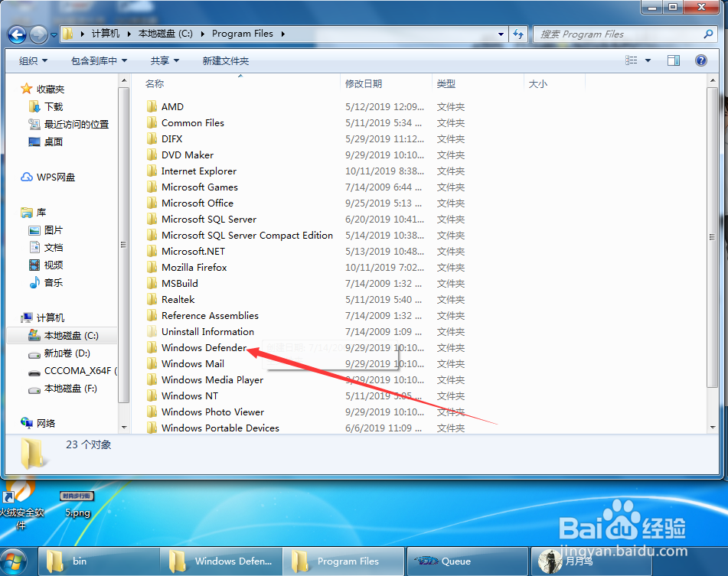The width and height of the screenshot is (728, 576).
Task: Select the Uninstall Information folder icon
Action: pyautogui.click(x=152, y=331)
